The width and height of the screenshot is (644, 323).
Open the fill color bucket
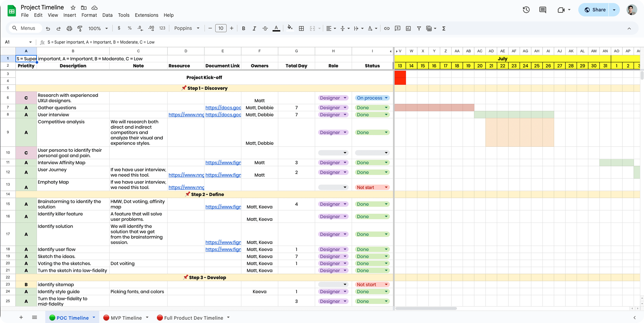tap(290, 28)
